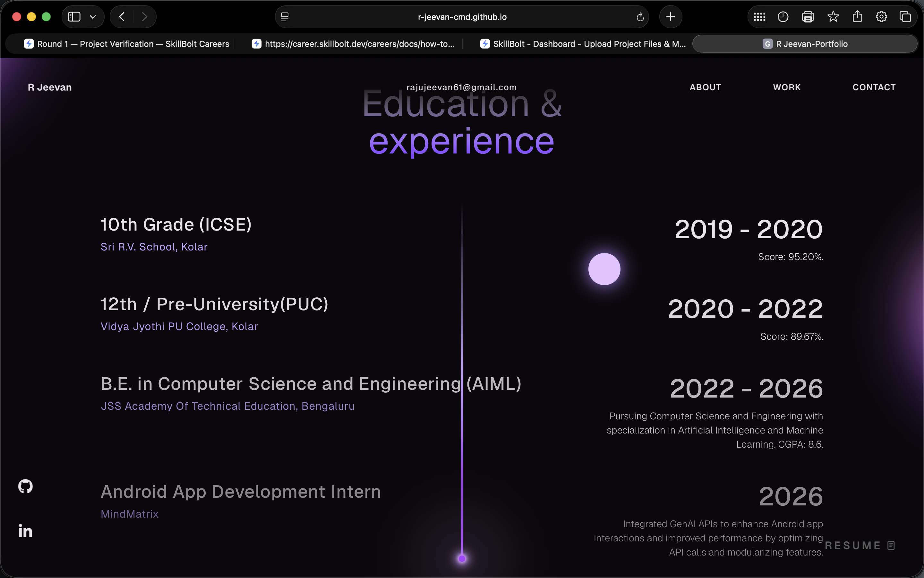Click the MindMatrix company name
The width and height of the screenshot is (924, 578).
[129, 514]
